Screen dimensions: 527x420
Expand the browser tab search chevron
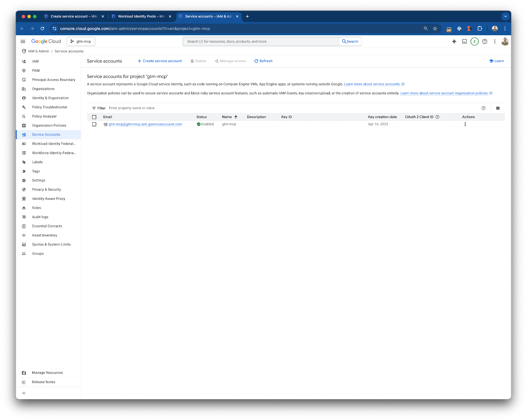pyautogui.click(x=505, y=16)
